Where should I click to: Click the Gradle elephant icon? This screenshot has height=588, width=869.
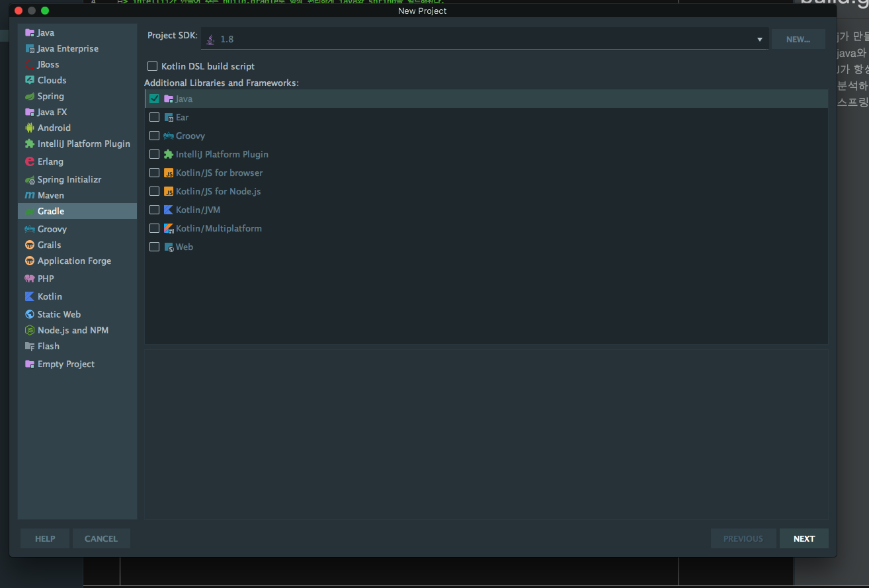click(29, 211)
